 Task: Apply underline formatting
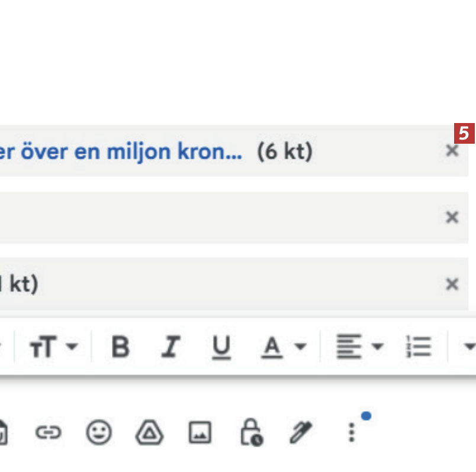[221, 347]
